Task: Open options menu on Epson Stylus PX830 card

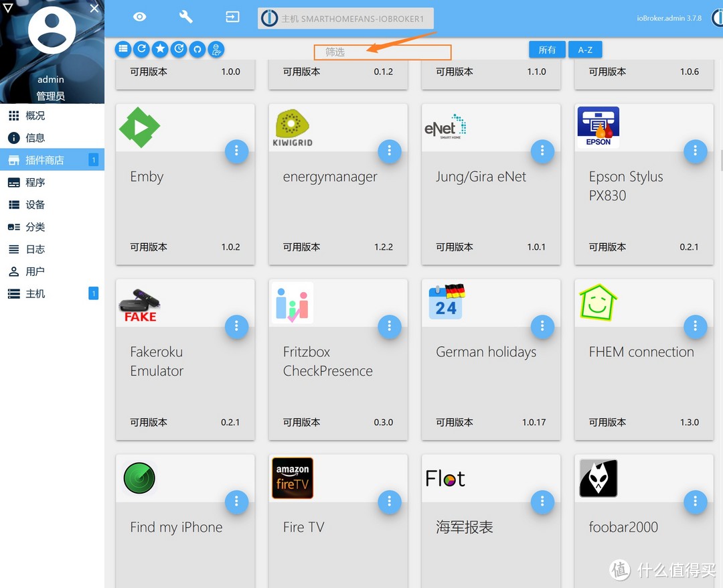Action: [x=696, y=151]
